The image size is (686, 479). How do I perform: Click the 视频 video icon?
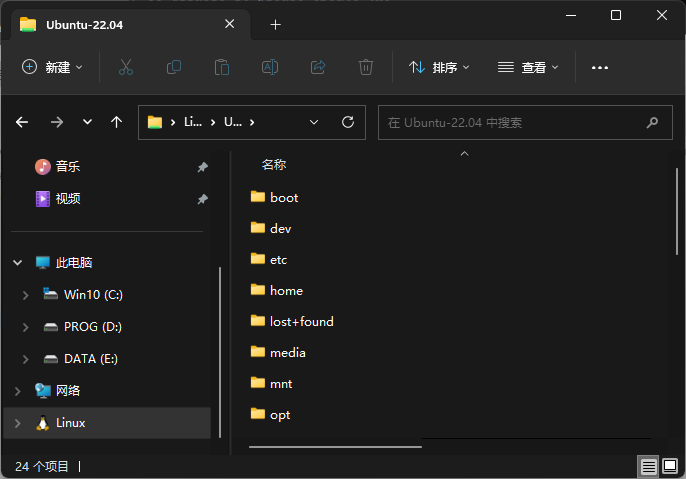[x=43, y=199]
